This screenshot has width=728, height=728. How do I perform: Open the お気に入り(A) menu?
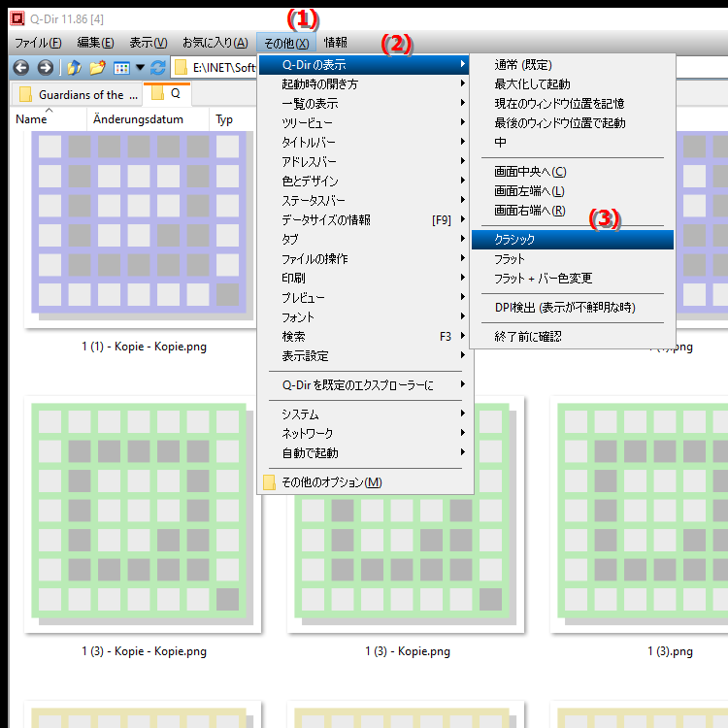coord(215,43)
